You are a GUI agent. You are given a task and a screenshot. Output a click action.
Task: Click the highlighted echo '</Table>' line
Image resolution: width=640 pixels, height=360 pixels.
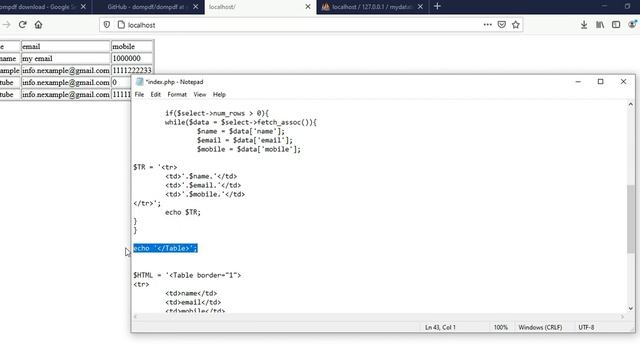pyautogui.click(x=165, y=248)
